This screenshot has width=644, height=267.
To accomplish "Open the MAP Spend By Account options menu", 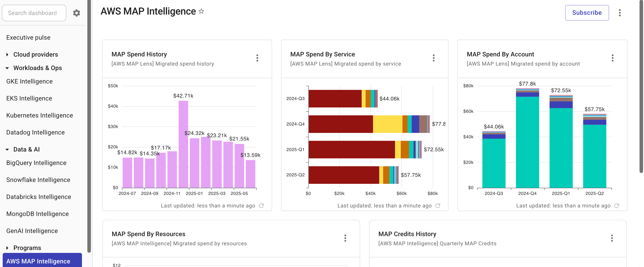I will tap(613, 58).
